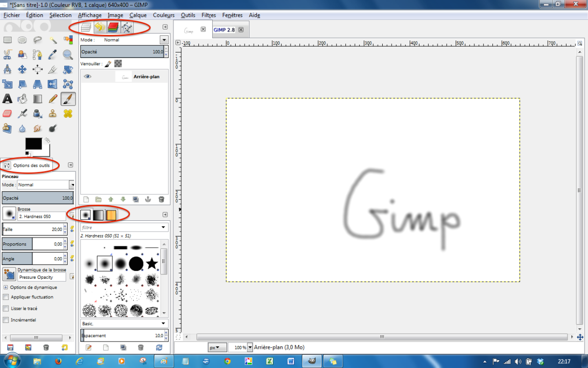This screenshot has width=588, height=368.
Task: Open the layers dock configuration menu arrow
Action: tap(165, 27)
